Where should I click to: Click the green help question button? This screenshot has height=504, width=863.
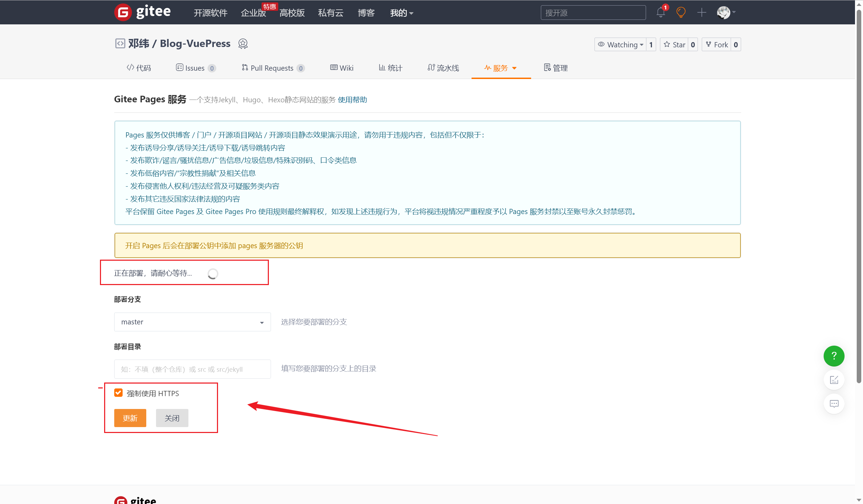pyautogui.click(x=834, y=356)
